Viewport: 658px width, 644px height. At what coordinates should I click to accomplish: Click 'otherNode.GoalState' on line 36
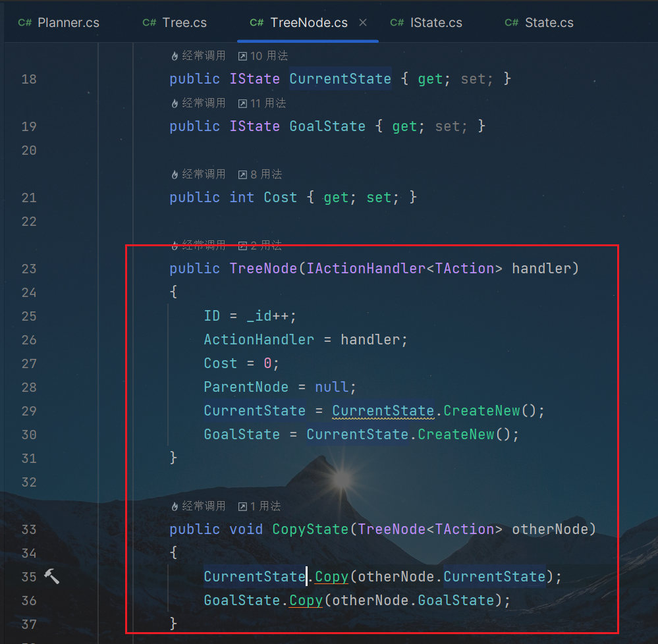tap(414, 601)
